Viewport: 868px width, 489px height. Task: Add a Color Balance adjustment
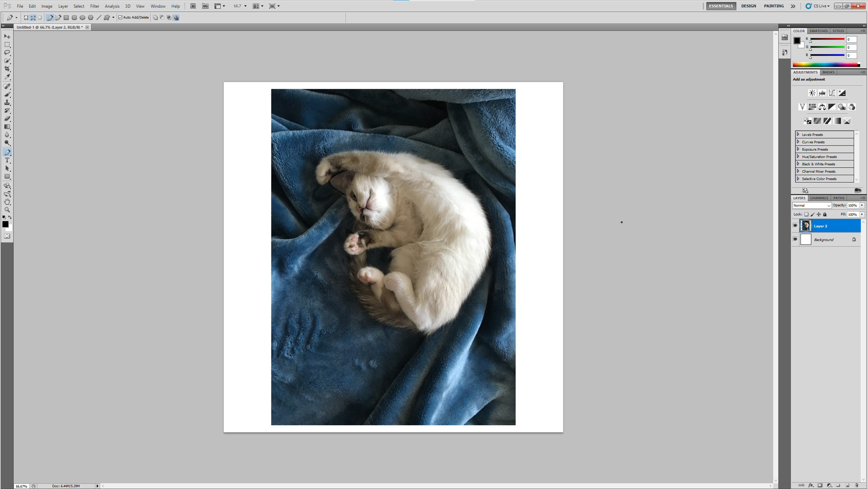coord(822,107)
